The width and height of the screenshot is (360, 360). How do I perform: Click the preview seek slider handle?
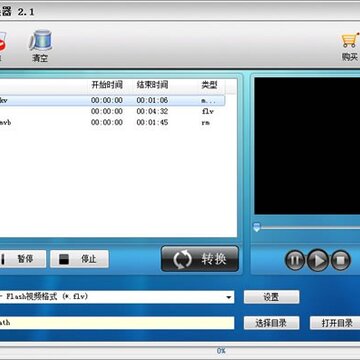click(257, 227)
